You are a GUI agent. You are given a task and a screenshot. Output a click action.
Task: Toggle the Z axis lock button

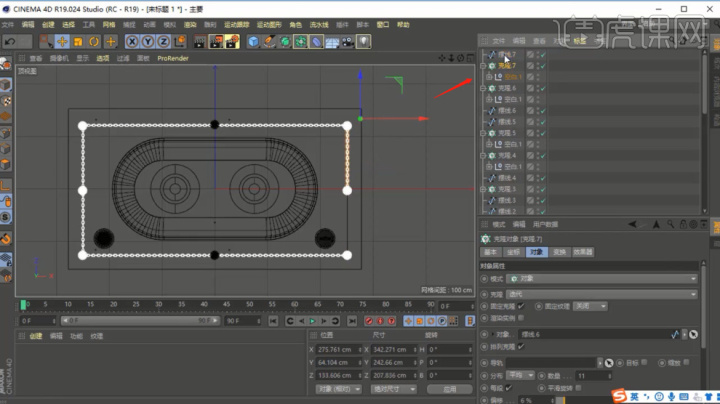pos(163,41)
